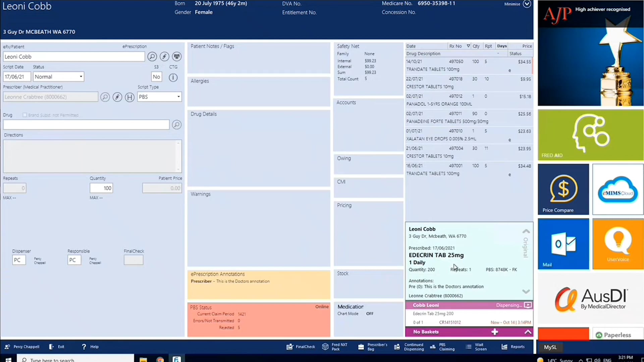Screen dimensions: 644x362
Task: Click the FinalCheck toolbar icon
Action: 301,347
